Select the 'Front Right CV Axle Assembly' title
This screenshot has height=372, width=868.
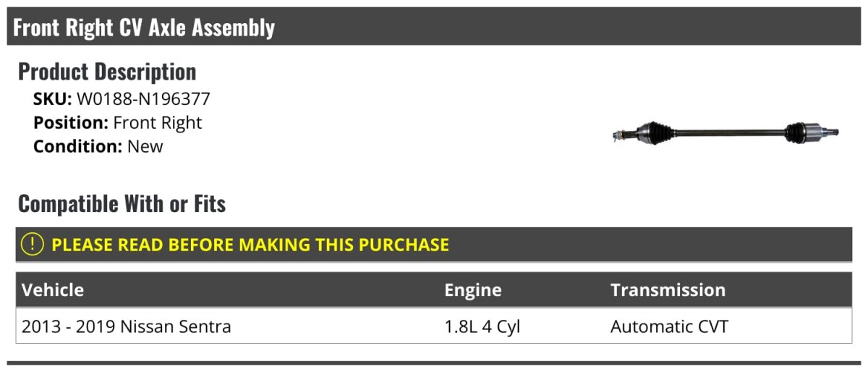tap(144, 28)
